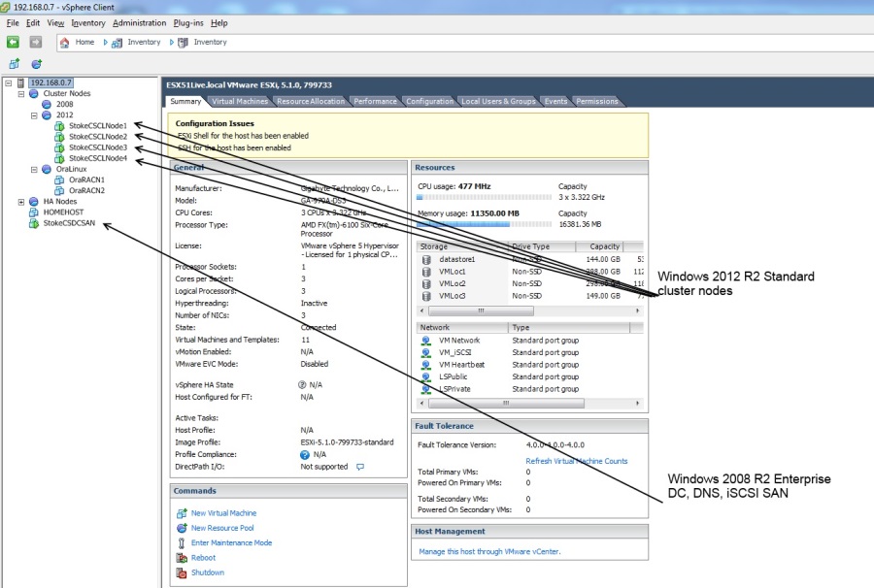Click the New Virtual Machine toolbar icon

coord(15,64)
